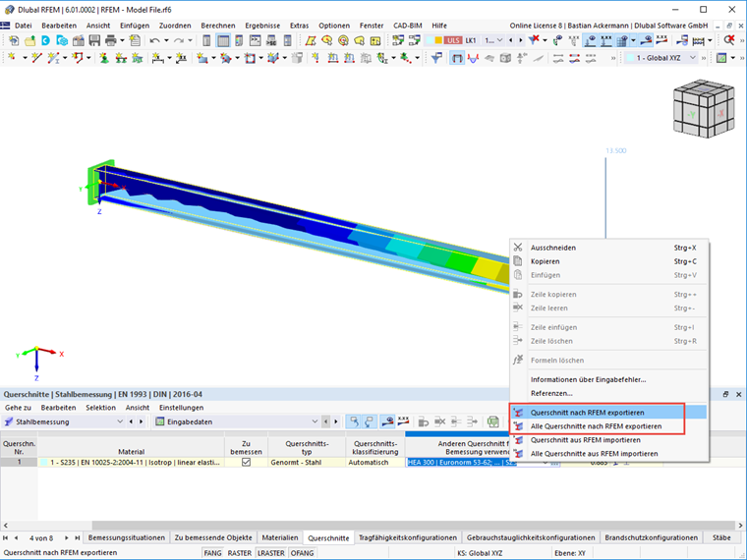This screenshot has width=747, height=560.
Task: Click the Save (floppy disk) toolbar icon
Action: (x=94, y=41)
